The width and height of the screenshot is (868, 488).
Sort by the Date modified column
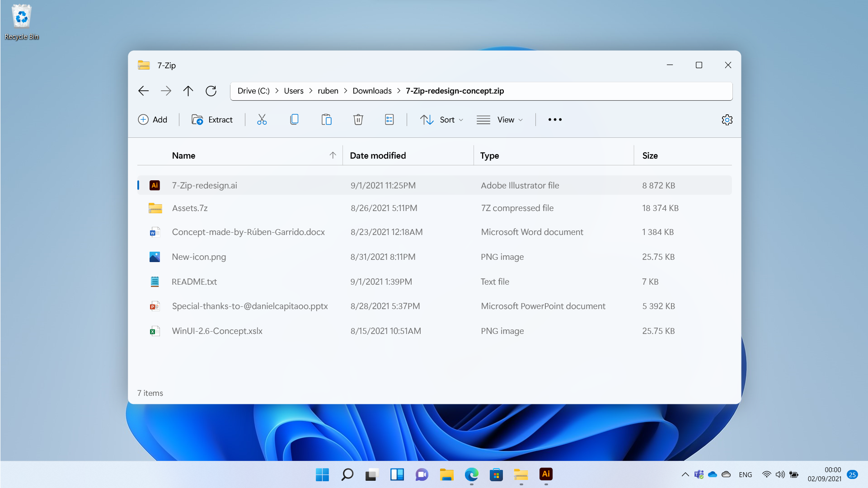click(378, 155)
